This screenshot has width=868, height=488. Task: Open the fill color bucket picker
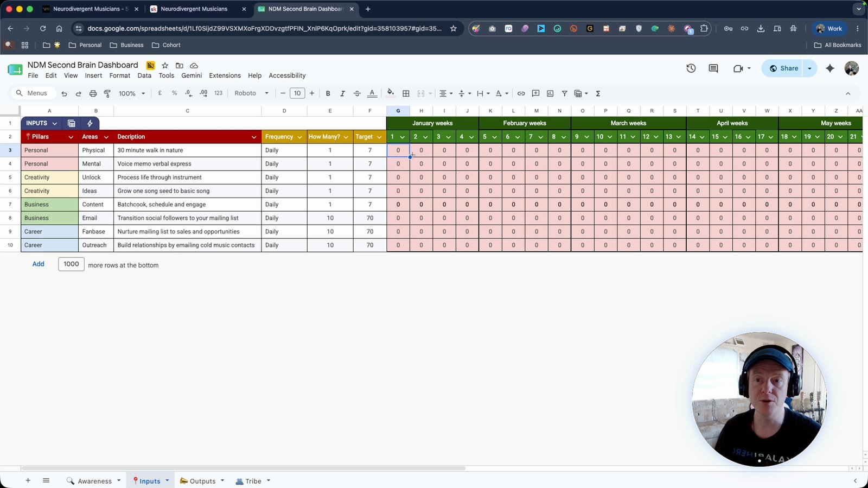391,93
